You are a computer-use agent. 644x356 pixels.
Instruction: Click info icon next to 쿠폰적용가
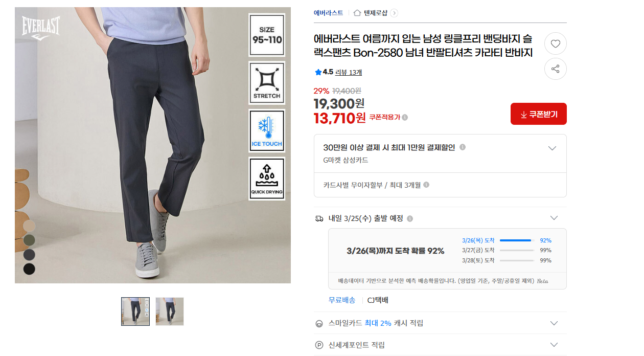click(x=405, y=118)
